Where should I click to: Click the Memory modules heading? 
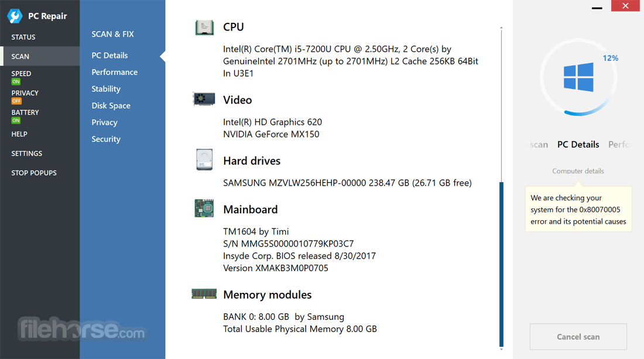(x=268, y=295)
